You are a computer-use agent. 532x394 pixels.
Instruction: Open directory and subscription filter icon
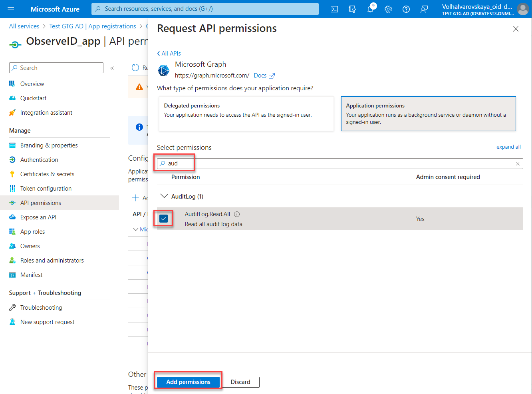pos(352,9)
